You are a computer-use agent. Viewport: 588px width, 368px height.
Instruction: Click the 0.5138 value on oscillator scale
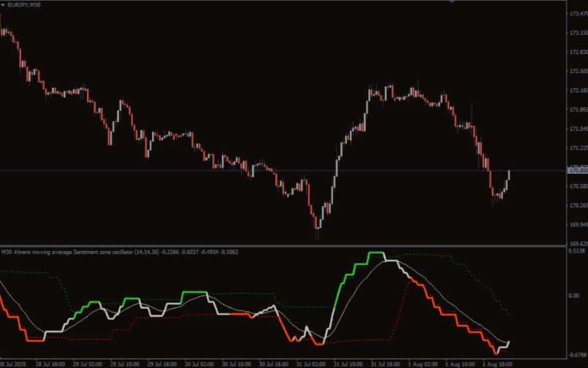(x=577, y=250)
